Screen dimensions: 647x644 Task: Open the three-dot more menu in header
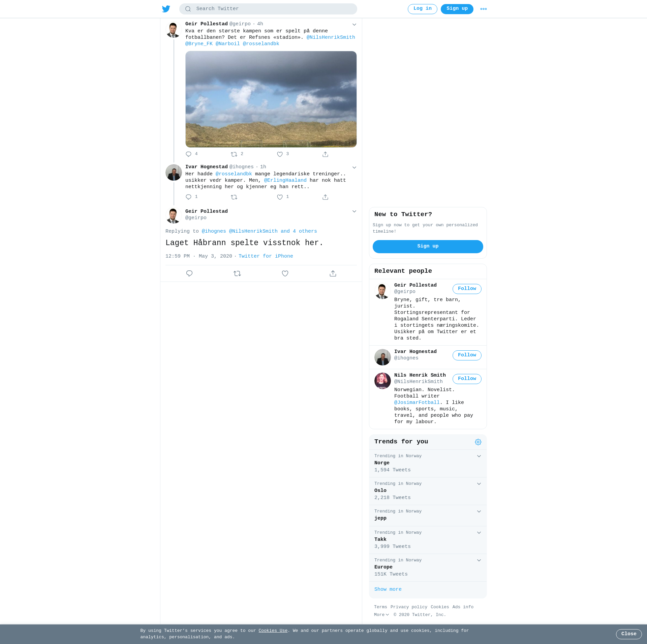[x=484, y=9]
